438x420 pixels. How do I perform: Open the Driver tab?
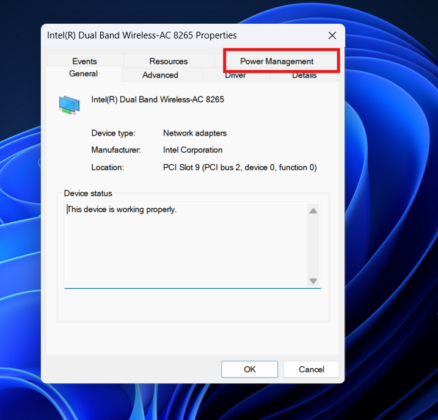click(x=235, y=76)
